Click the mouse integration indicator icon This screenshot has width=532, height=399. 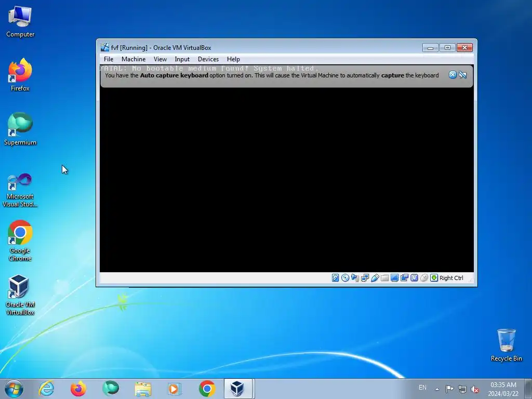pyautogui.click(x=424, y=278)
